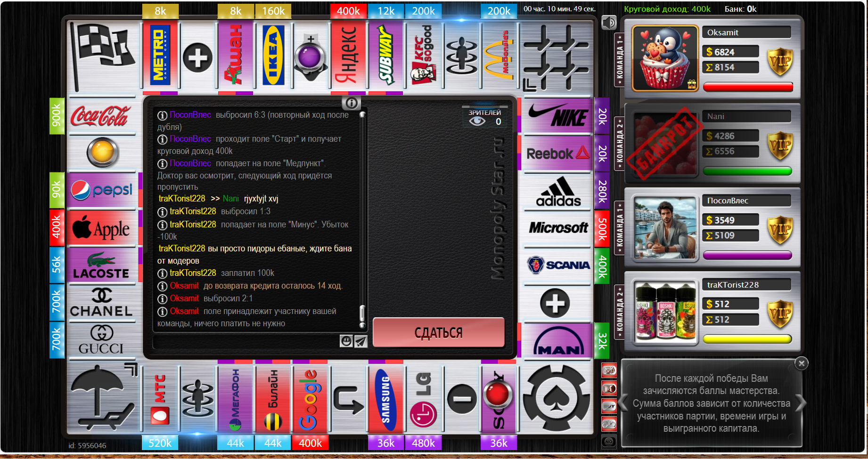Click the minus penalty cell
The image size is (868, 459).
461,398
